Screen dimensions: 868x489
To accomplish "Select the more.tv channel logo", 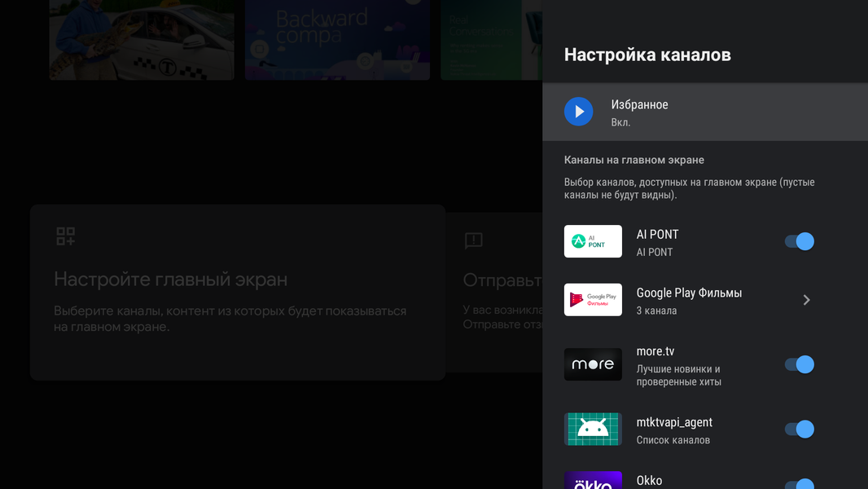I will click(593, 364).
